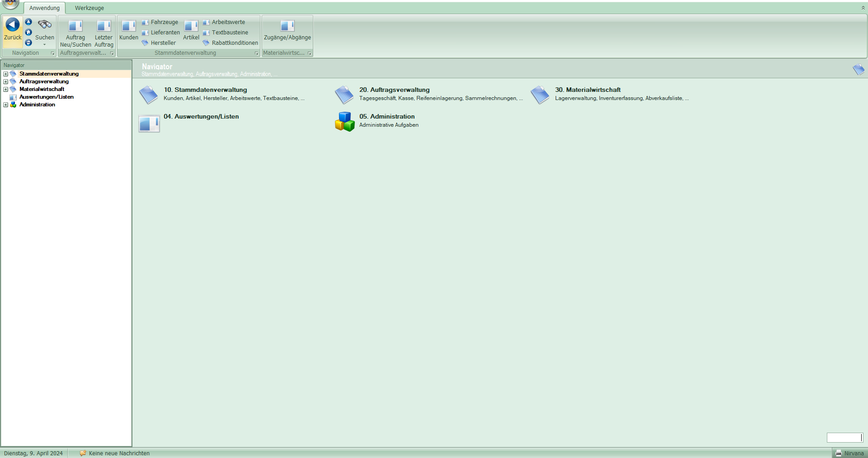The width and height of the screenshot is (868, 458).
Task: Click the Zurück back arrow icon
Action: (x=13, y=25)
